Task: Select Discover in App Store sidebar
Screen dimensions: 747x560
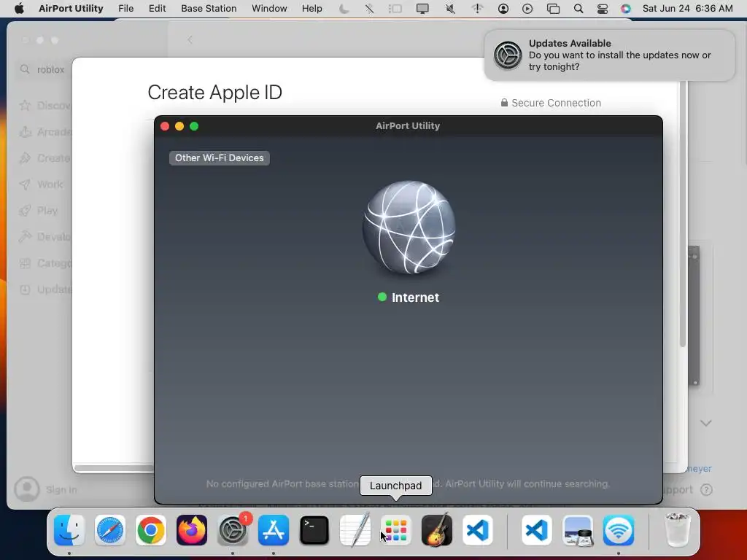Action: click(44, 105)
